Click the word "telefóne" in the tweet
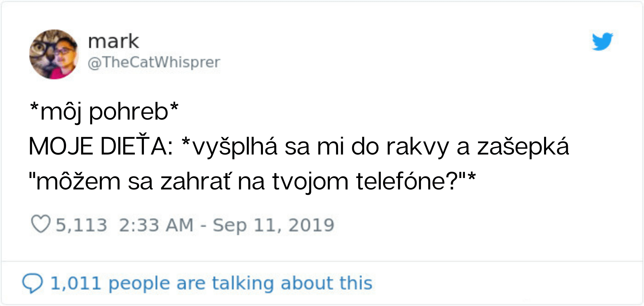Screen dimensions: 644x306 [406, 181]
